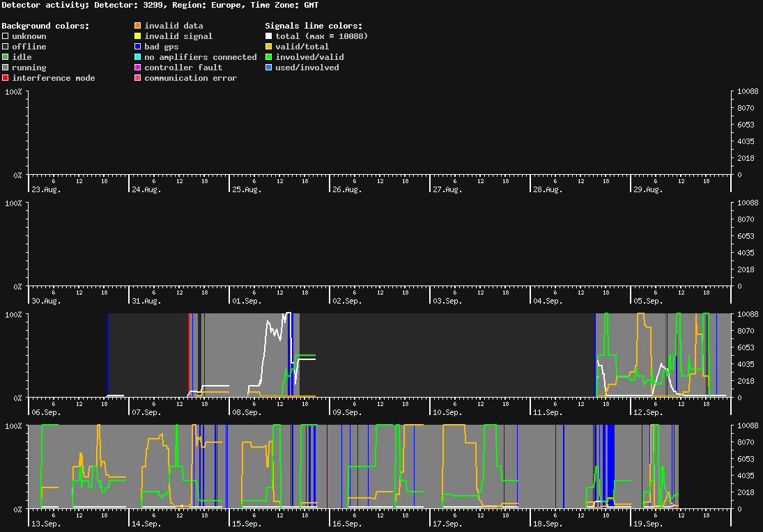Viewport: 763px width, 532px height.
Task: Click the '30.Aug.' date label
Action: click(46, 301)
